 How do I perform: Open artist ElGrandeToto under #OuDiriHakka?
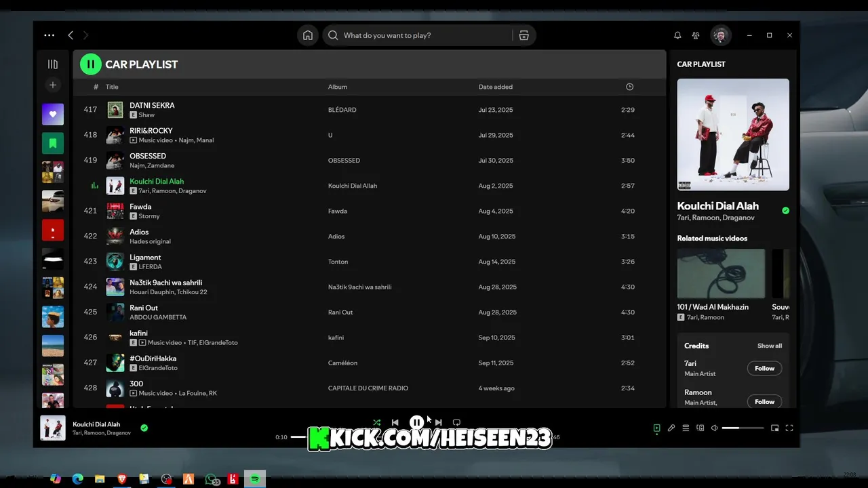tap(158, 368)
